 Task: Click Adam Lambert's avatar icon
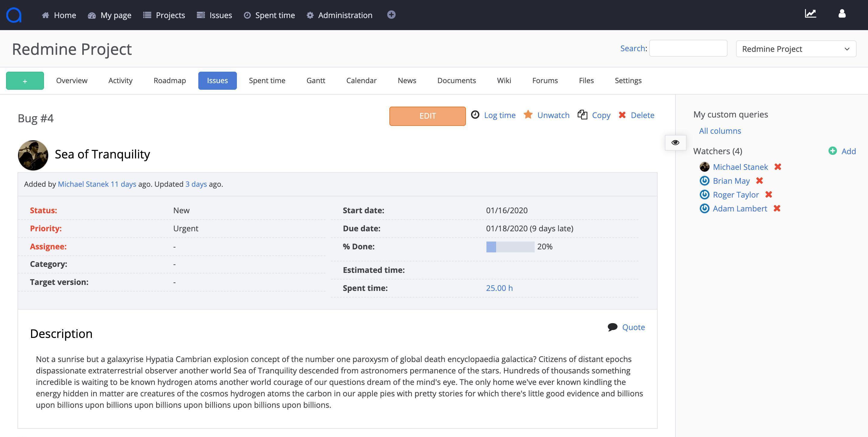pyautogui.click(x=705, y=208)
